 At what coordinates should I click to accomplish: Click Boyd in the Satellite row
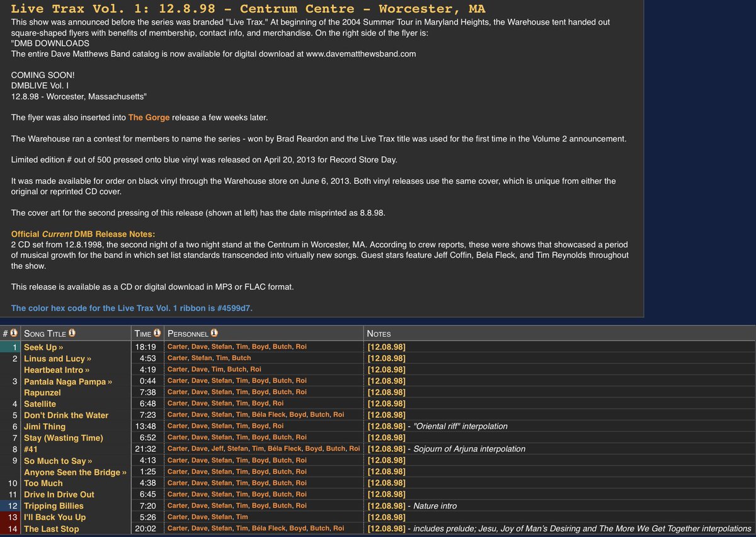click(261, 404)
